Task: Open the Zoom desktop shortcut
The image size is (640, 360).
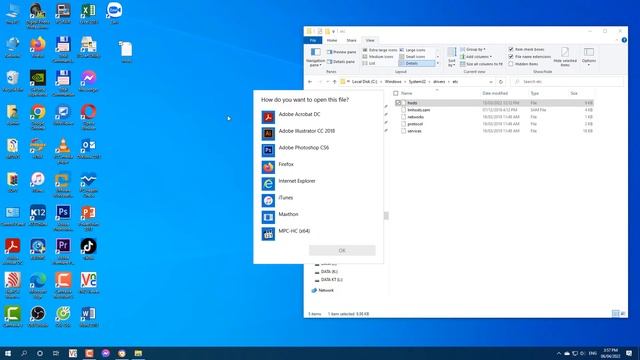Action: 114,13
